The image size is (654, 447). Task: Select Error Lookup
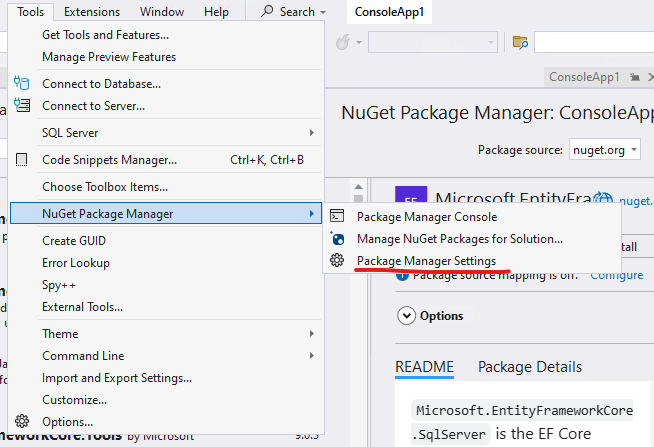[x=76, y=263]
